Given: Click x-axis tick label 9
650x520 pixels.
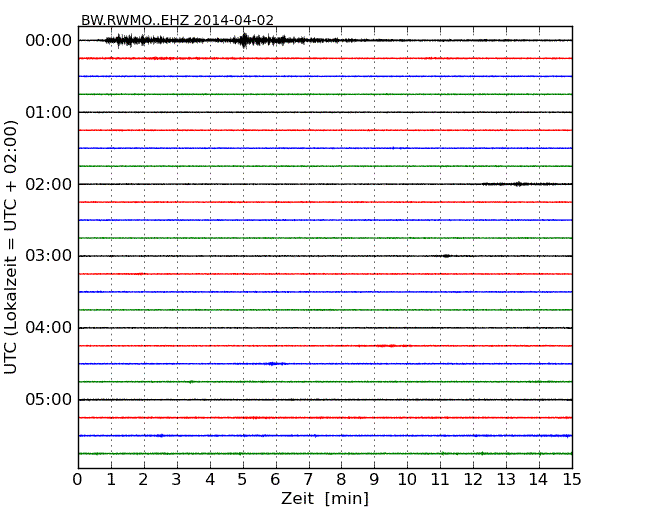Looking at the screenshot, I should coord(374,480).
